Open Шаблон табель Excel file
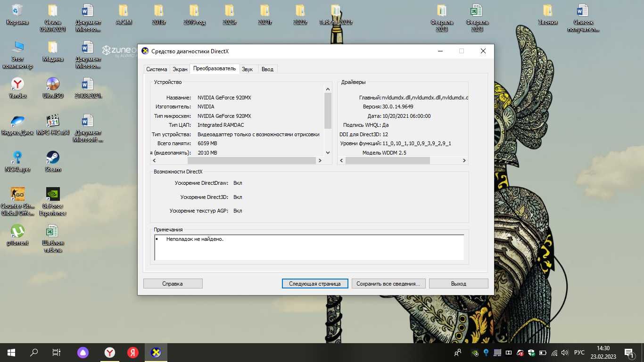The height and width of the screenshot is (362, 644). 53,239
